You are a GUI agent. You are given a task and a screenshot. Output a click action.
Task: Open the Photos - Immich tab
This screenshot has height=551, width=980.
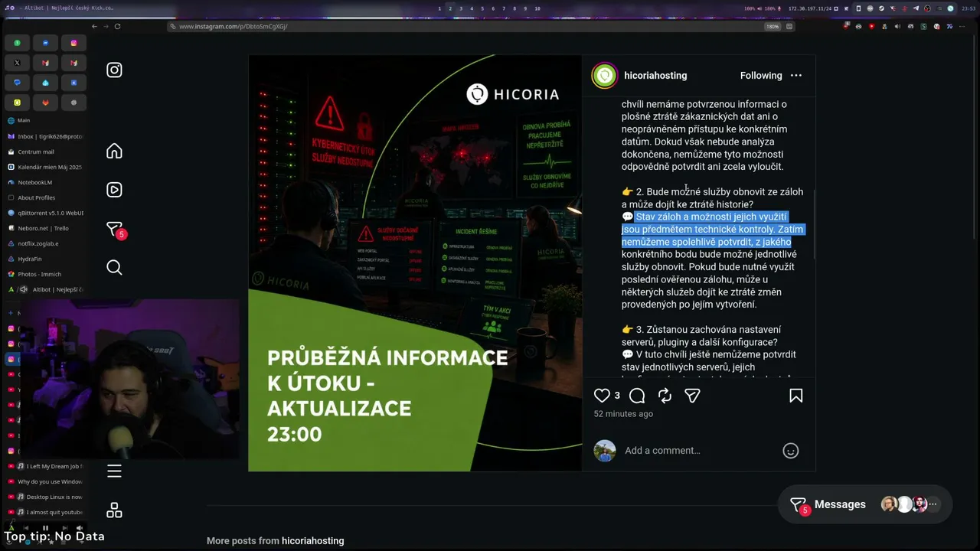[x=45, y=274]
